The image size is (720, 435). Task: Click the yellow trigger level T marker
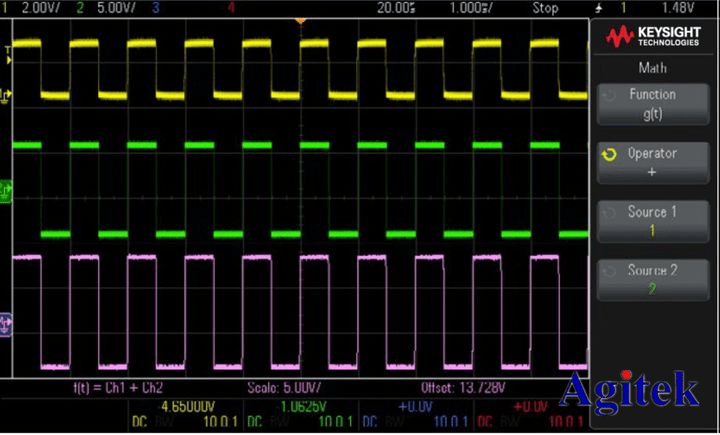(8, 56)
